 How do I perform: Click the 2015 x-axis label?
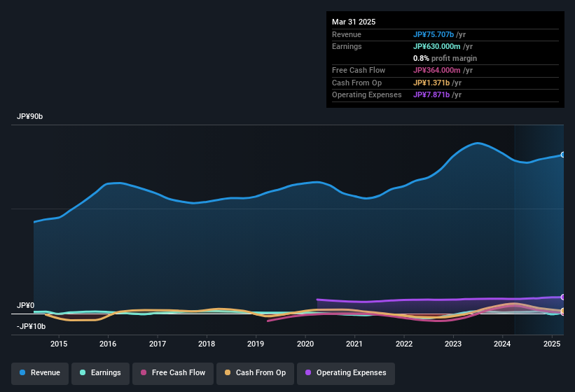(x=59, y=344)
